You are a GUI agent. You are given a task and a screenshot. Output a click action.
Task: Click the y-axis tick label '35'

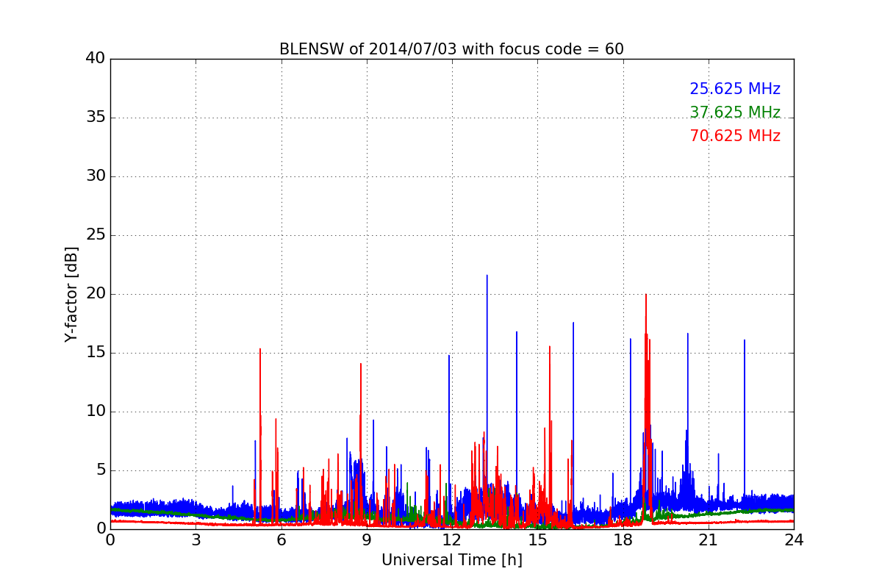click(x=96, y=118)
